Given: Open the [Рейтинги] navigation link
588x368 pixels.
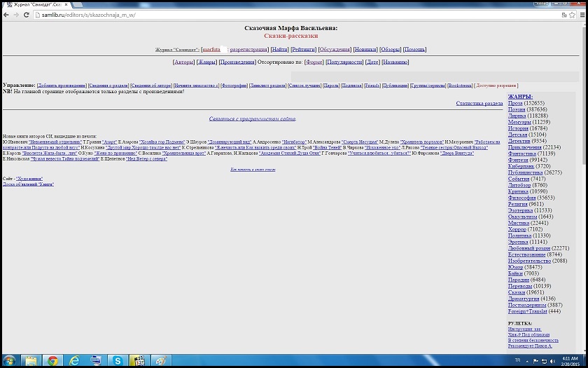Looking at the screenshot, I should tap(303, 50).
